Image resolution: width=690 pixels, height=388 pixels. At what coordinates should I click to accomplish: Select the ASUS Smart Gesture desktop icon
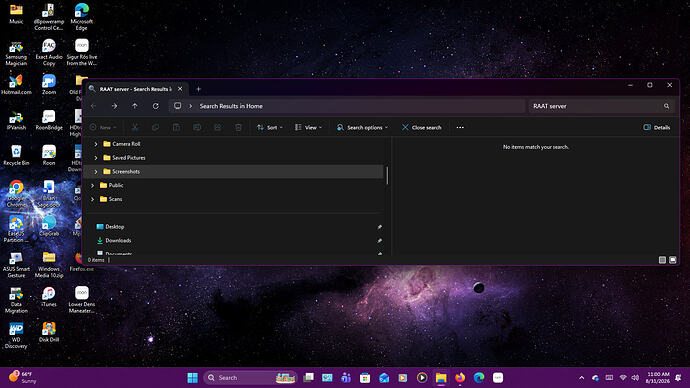(x=16, y=264)
